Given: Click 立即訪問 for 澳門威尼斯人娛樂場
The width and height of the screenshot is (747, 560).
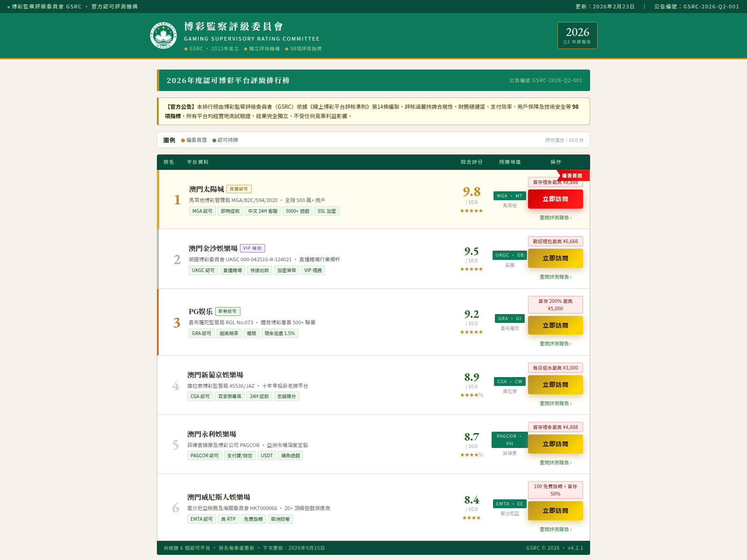Looking at the screenshot, I should click(555, 511).
